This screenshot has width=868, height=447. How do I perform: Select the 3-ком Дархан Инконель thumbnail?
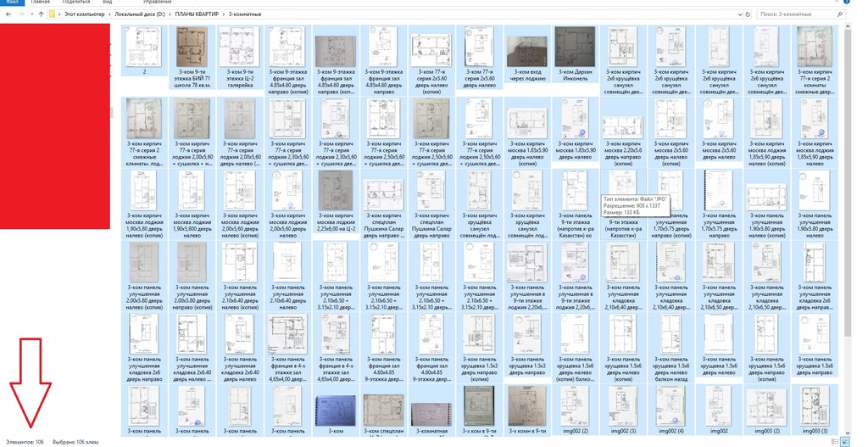[575, 53]
